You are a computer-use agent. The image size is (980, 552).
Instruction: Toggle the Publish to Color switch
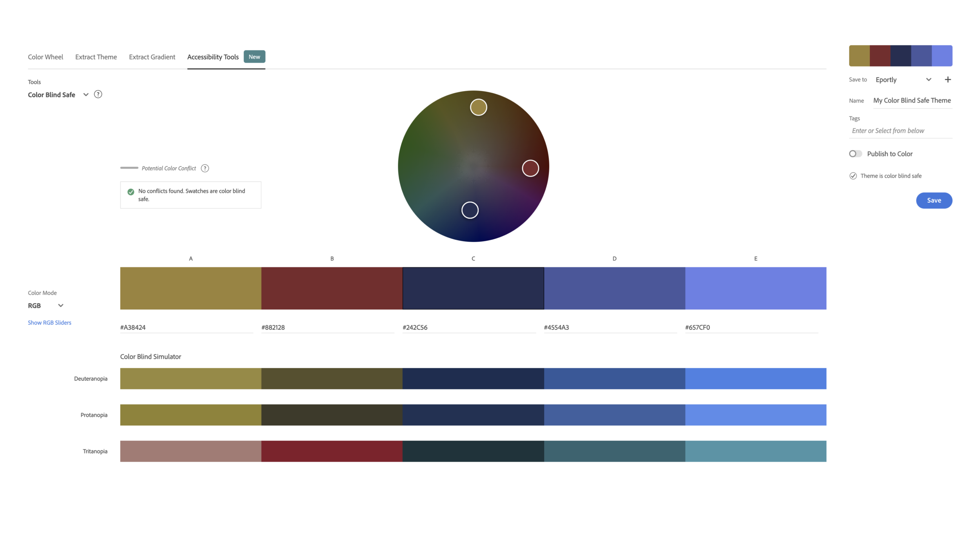pyautogui.click(x=855, y=154)
